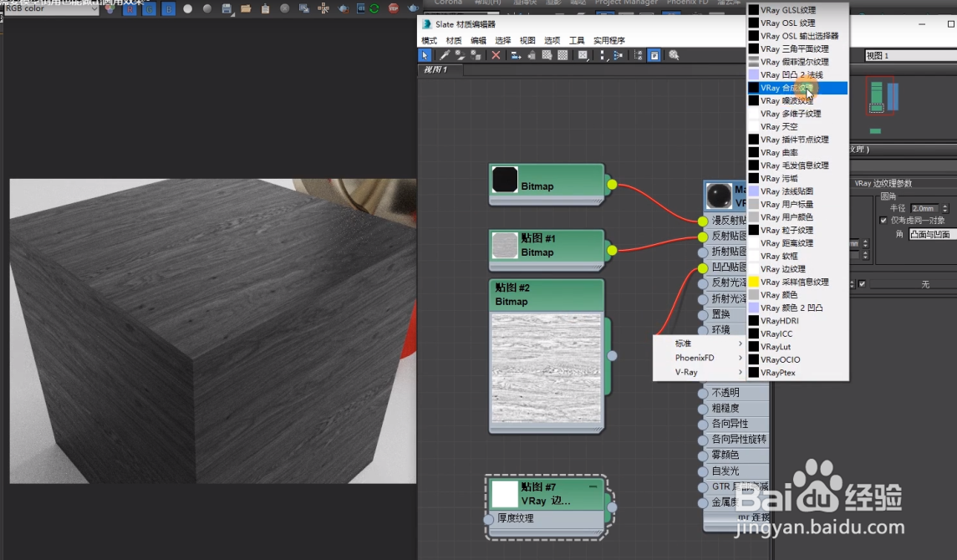Open the RGB color channel dropdown
This screenshot has height=560, width=957.
coord(50,8)
